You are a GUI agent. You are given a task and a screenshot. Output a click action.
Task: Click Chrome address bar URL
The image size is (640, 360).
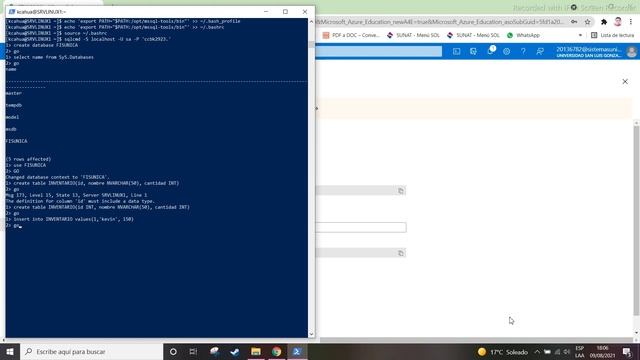[x=440, y=22]
